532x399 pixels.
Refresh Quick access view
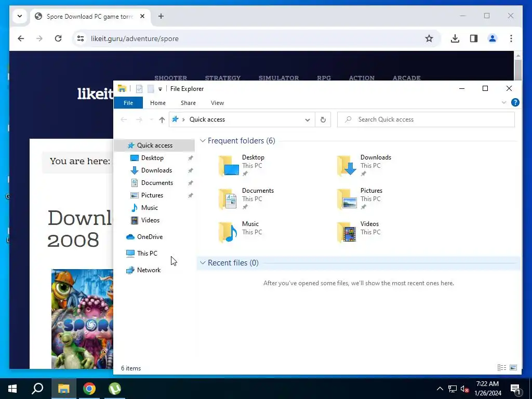click(x=323, y=119)
